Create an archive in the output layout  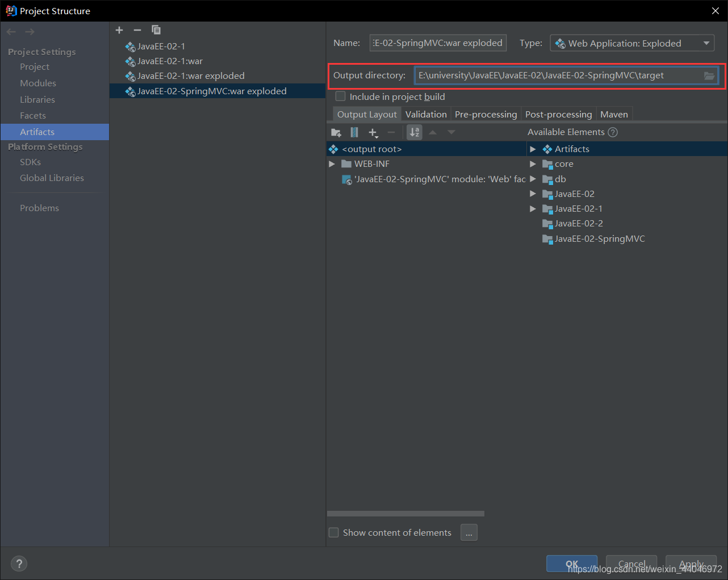pos(354,132)
